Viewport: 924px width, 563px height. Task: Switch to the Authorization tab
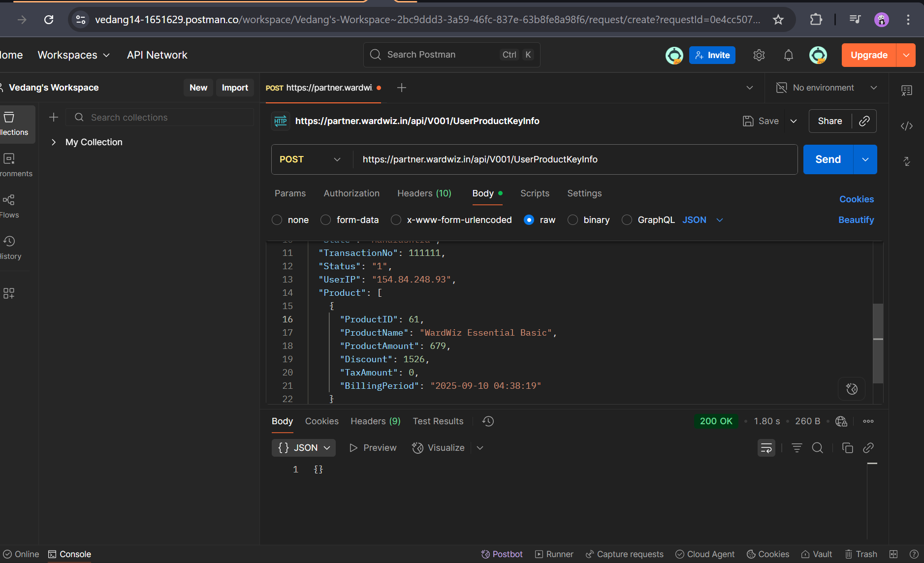351,193
